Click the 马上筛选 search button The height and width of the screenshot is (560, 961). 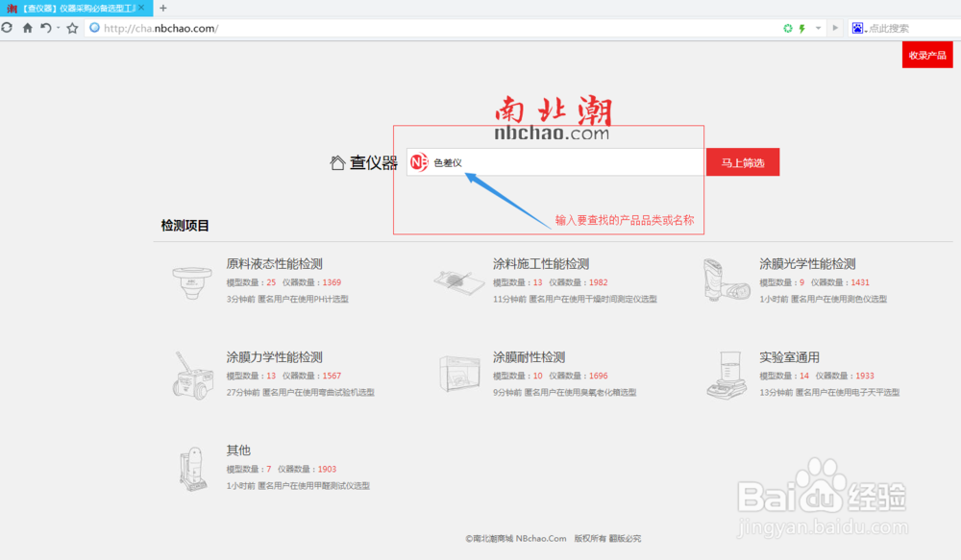click(743, 162)
